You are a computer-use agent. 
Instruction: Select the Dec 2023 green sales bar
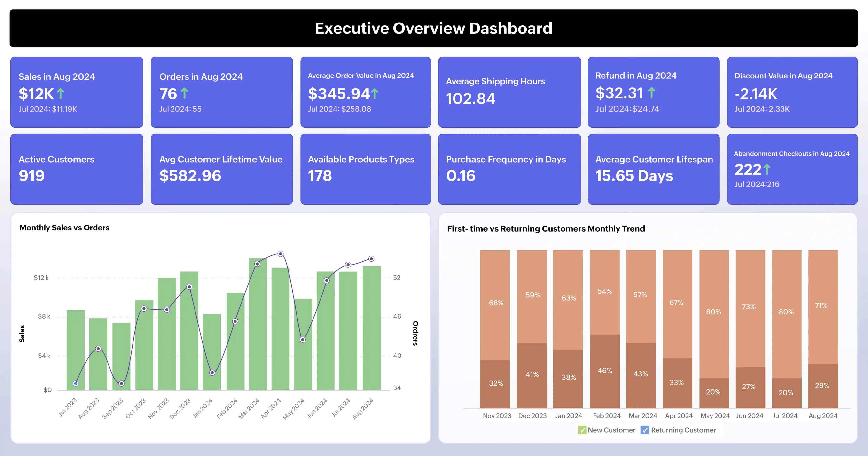(x=189, y=331)
